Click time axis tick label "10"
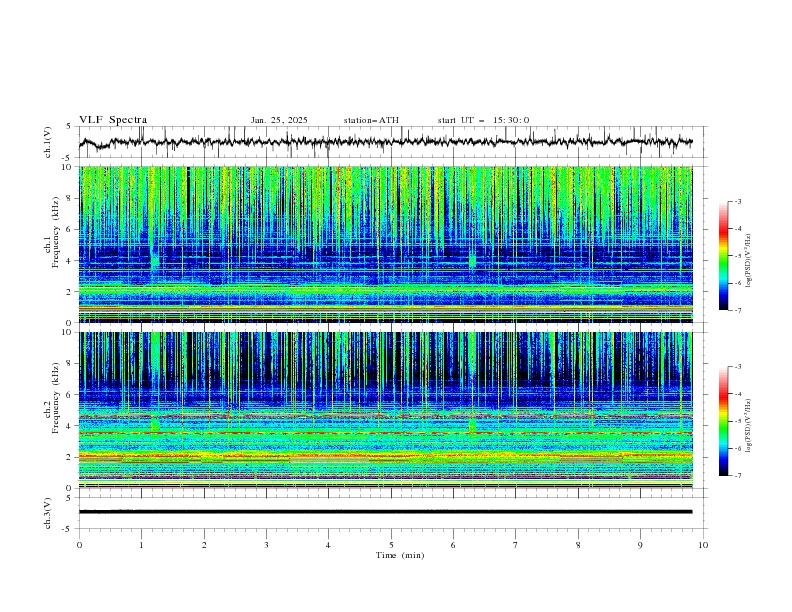Screen dimensions: 792x612 (703, 545)
